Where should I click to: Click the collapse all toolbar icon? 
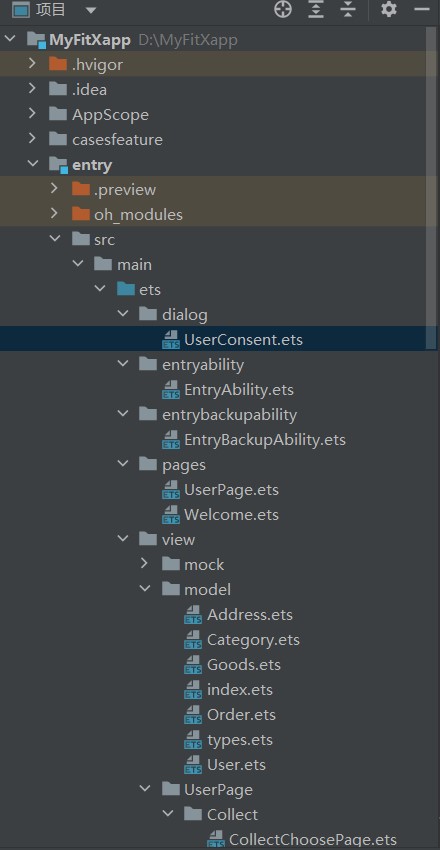[x=348, y=10]
